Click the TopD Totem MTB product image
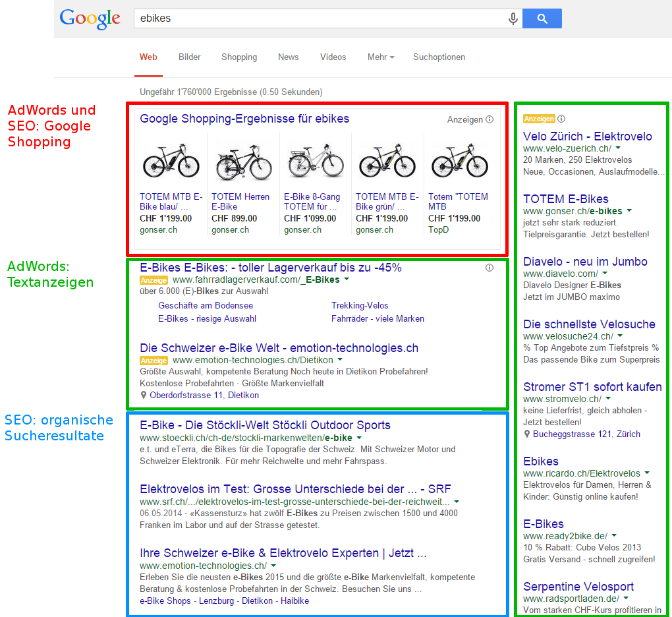This screenshot has width=672, height=617. 460,161
